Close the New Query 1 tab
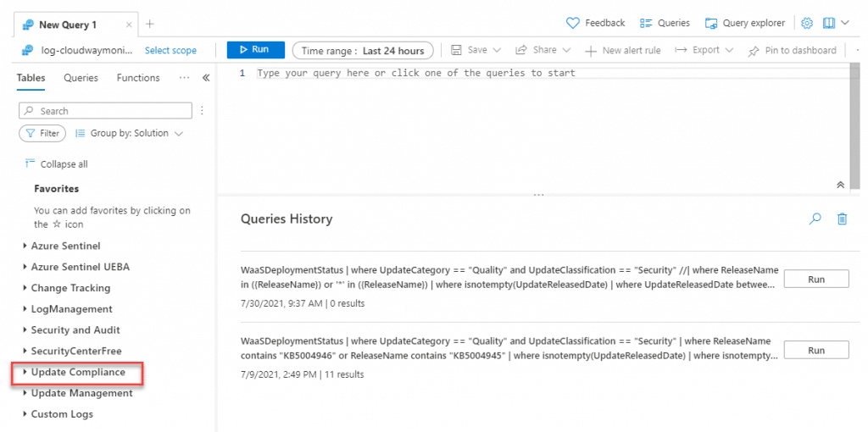868x432 pixels. point(129,25)
